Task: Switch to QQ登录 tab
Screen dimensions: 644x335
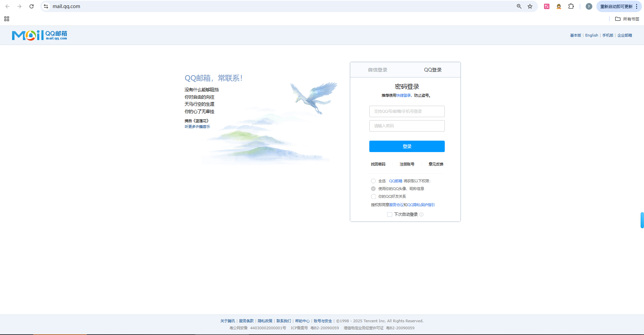Action: (433, 70)
